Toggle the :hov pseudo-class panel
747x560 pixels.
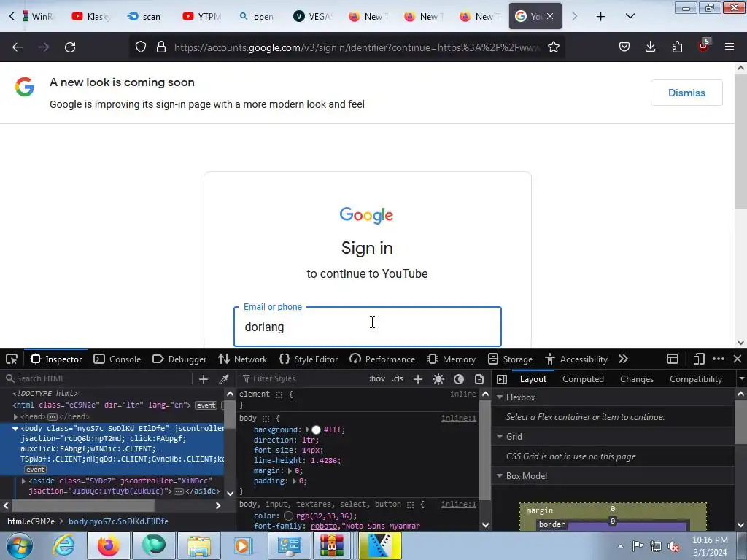(377, 378)
